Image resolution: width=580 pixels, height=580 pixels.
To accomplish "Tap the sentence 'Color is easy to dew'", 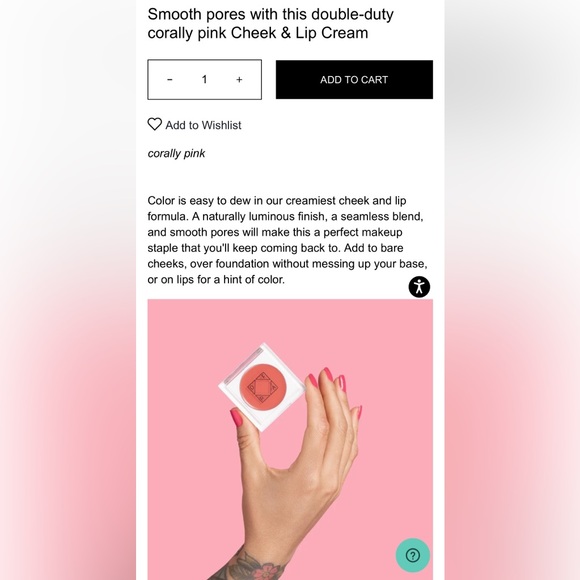I will click(199, 201).
